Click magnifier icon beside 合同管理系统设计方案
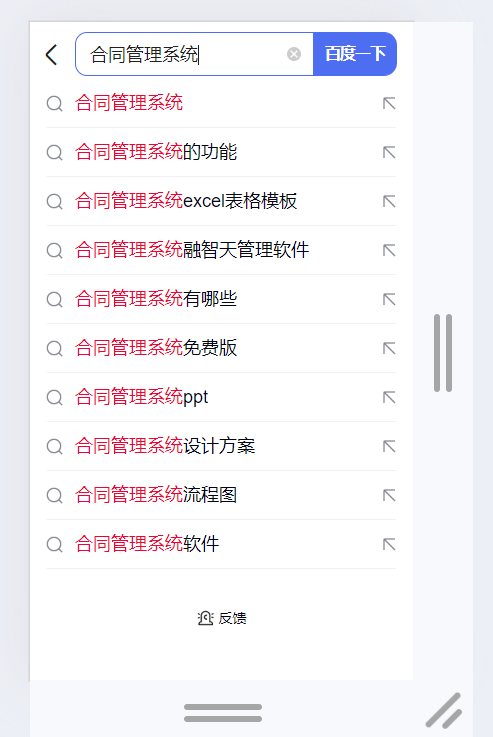493x737 pixels. tap(55, 447)
